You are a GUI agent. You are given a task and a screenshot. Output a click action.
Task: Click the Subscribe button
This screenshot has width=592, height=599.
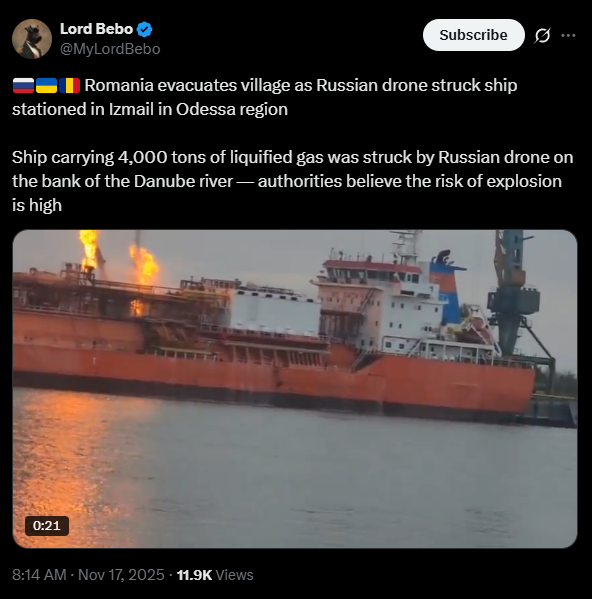474,35
